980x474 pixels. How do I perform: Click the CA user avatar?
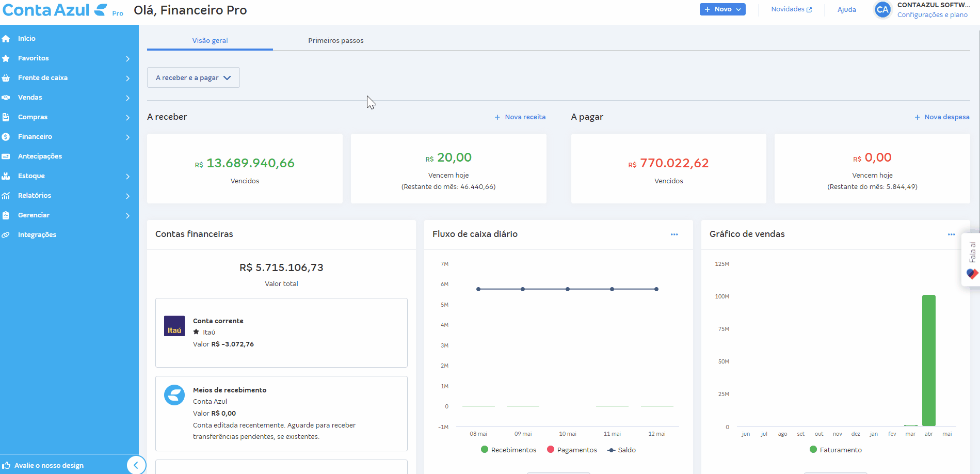click(x=882, y=9)
